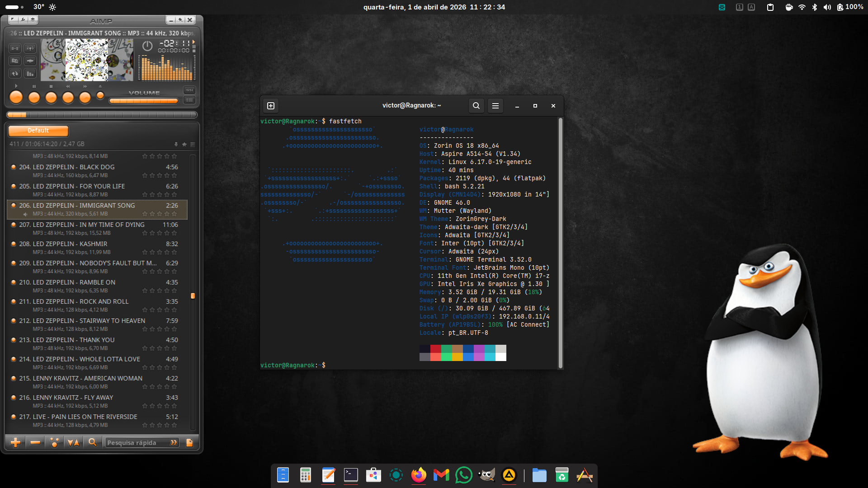Click the add files plus icon

15,442
